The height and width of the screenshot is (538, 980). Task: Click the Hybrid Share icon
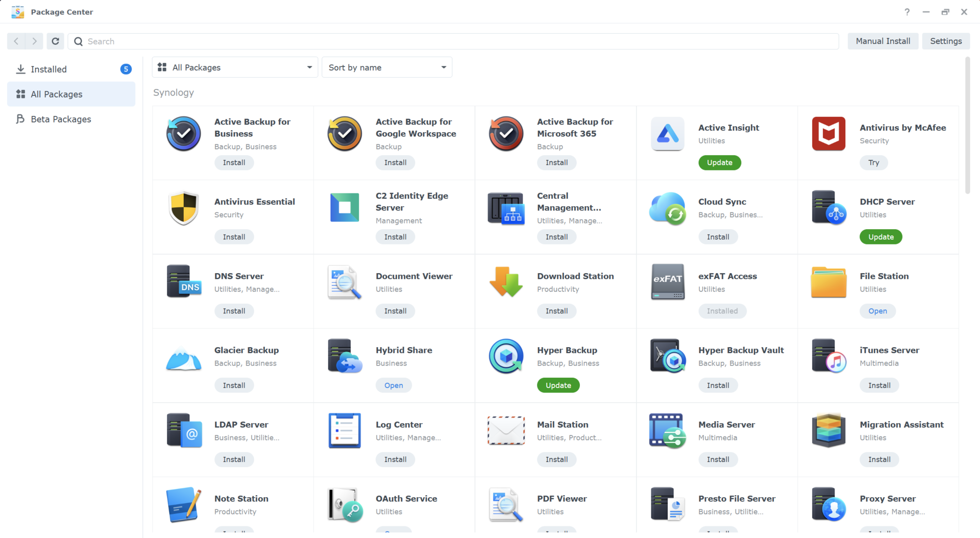(345, 356)
